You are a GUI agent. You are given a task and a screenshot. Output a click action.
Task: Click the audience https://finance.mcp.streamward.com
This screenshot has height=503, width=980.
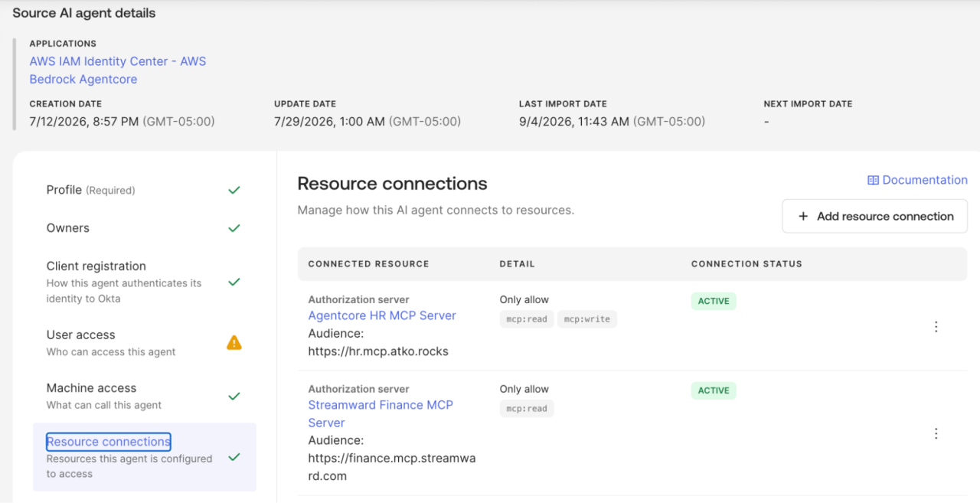click(x=392, y=467)
